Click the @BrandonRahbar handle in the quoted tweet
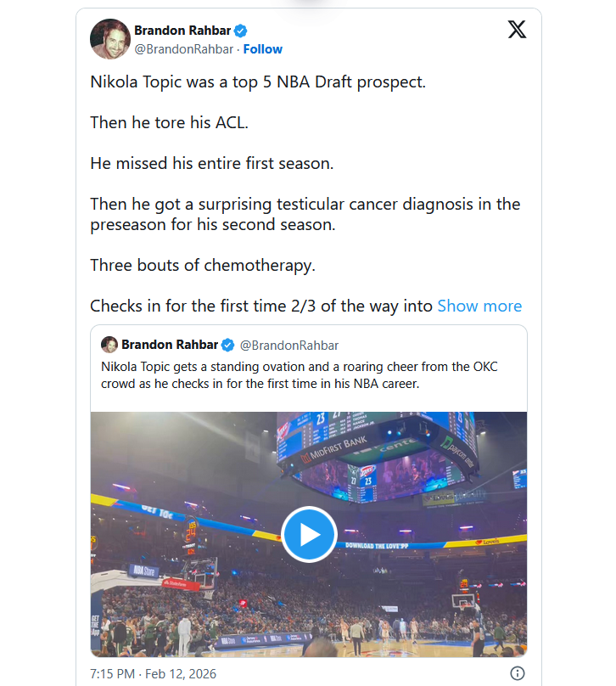Viewport: 616px width, 686px height. tap(289, 346)
